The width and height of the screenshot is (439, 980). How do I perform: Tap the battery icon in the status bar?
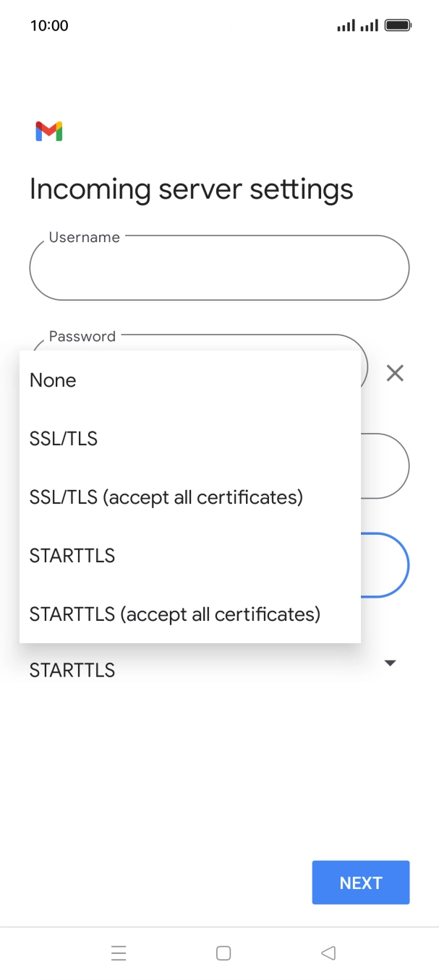click(x=398, y=26)
